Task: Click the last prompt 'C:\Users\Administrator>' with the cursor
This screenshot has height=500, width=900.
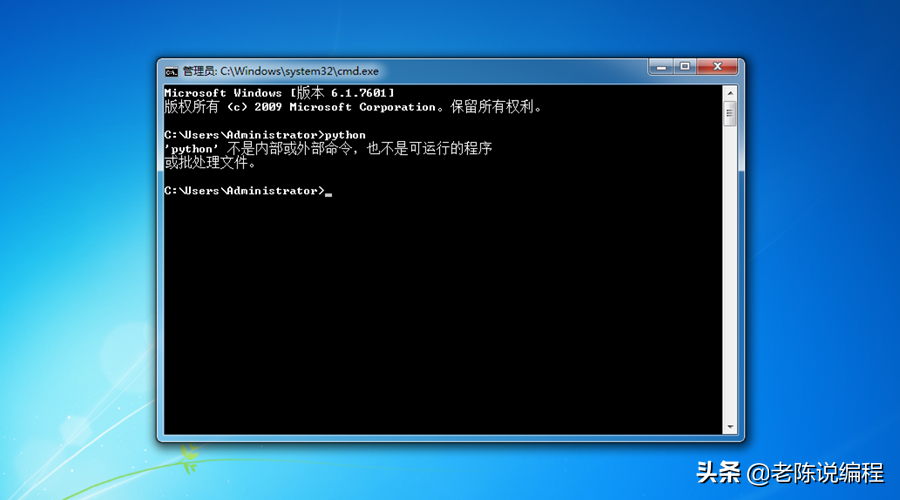Action: click(248, 191)
